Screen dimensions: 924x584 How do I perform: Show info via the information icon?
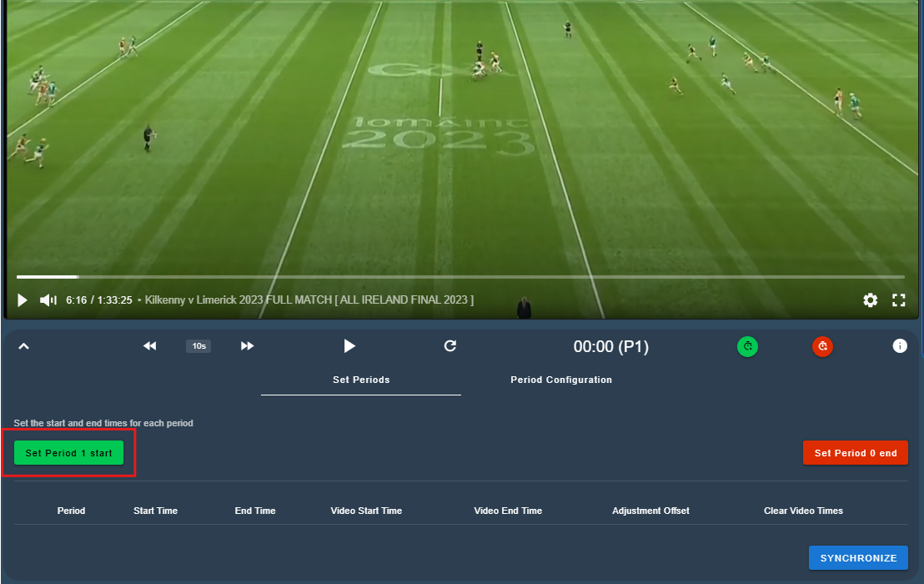coord(900,346)
